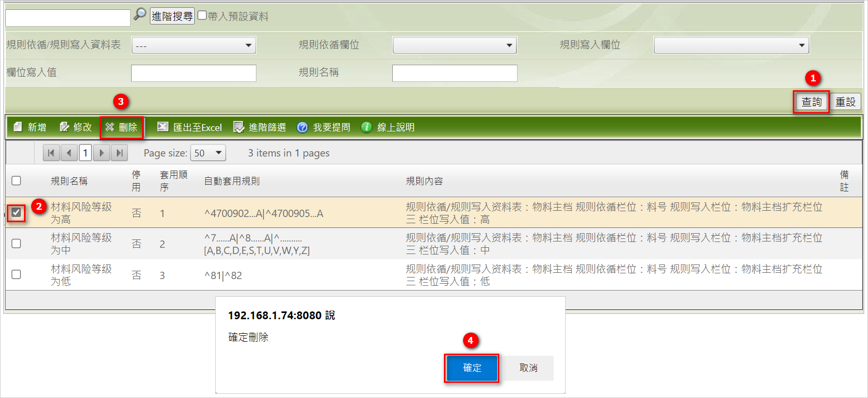Sort by 規則內容 column header
Screen dimensions: 868x398
[x=425, y=181]
